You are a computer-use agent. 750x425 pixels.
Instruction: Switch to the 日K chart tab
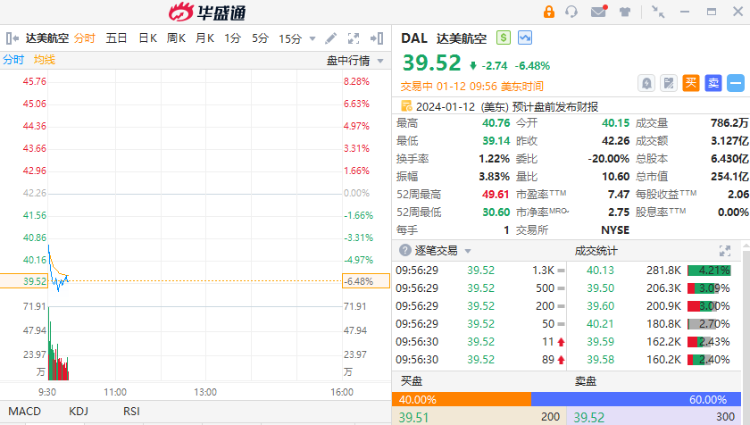point(147,38)
